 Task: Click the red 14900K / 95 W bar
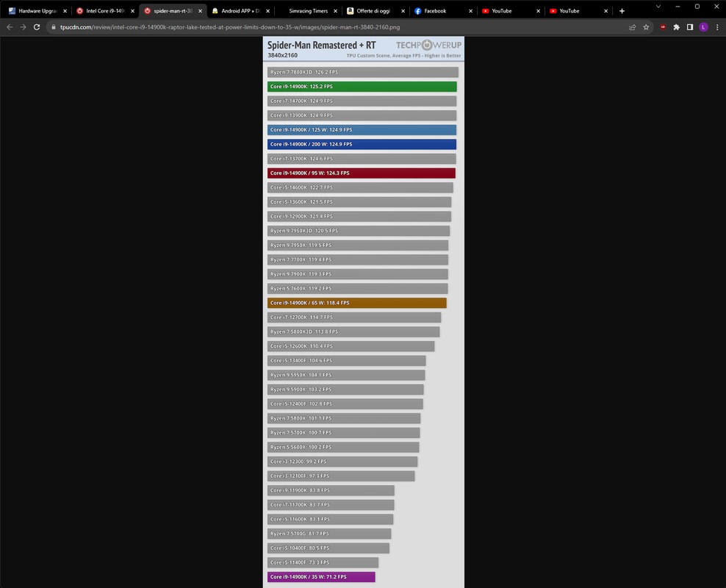pyautogui.click(x=361, y=173)
